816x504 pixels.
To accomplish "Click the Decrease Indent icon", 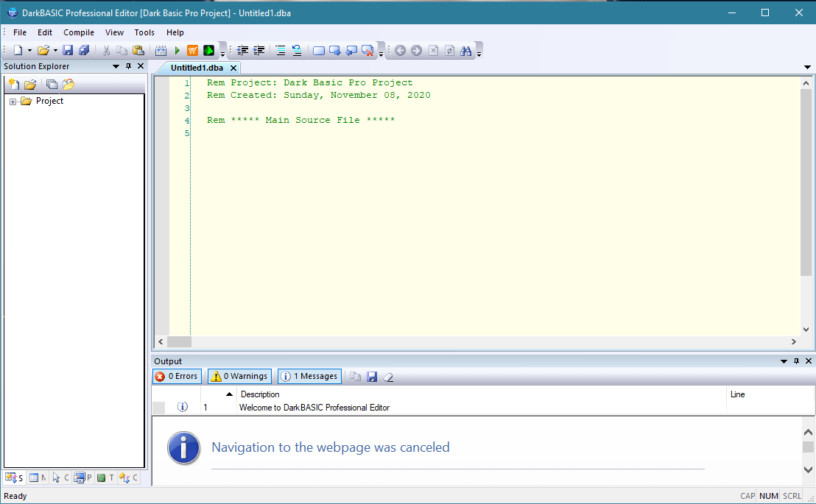I will click(242, 51).
